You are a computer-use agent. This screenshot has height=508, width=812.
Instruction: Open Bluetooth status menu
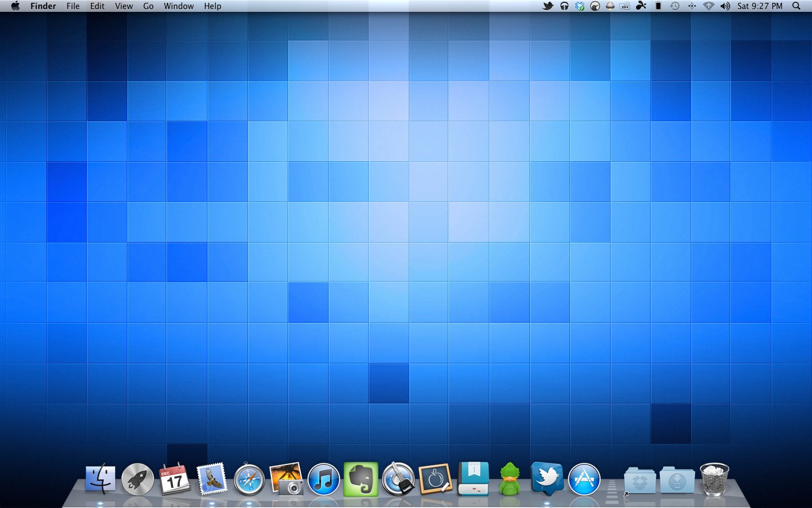pyautogui.click(x=692, y=6)
